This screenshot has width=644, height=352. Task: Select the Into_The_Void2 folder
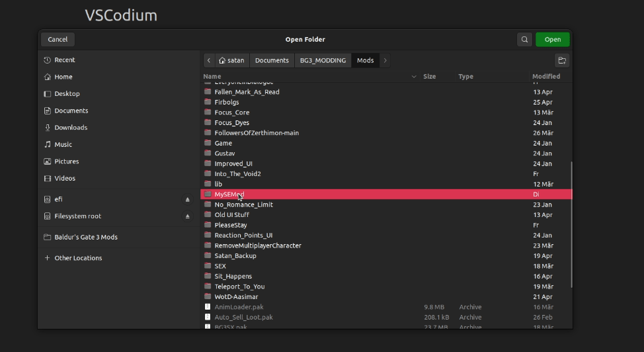(x=386, y=174)
